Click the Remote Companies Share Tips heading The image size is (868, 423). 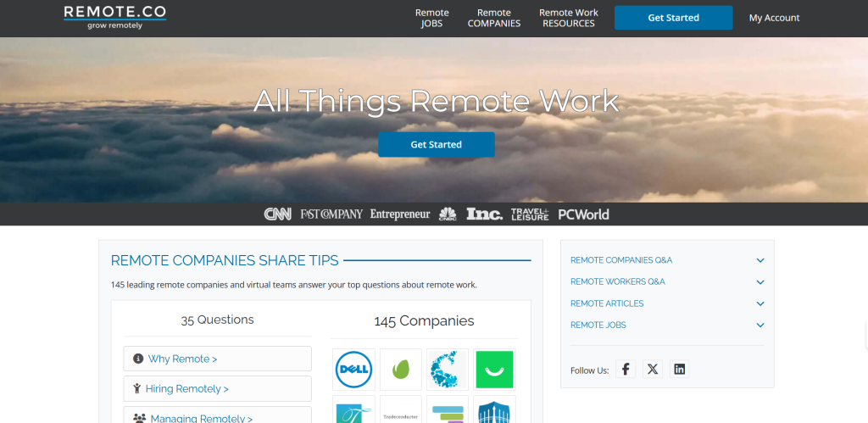(x=225, y=261)
